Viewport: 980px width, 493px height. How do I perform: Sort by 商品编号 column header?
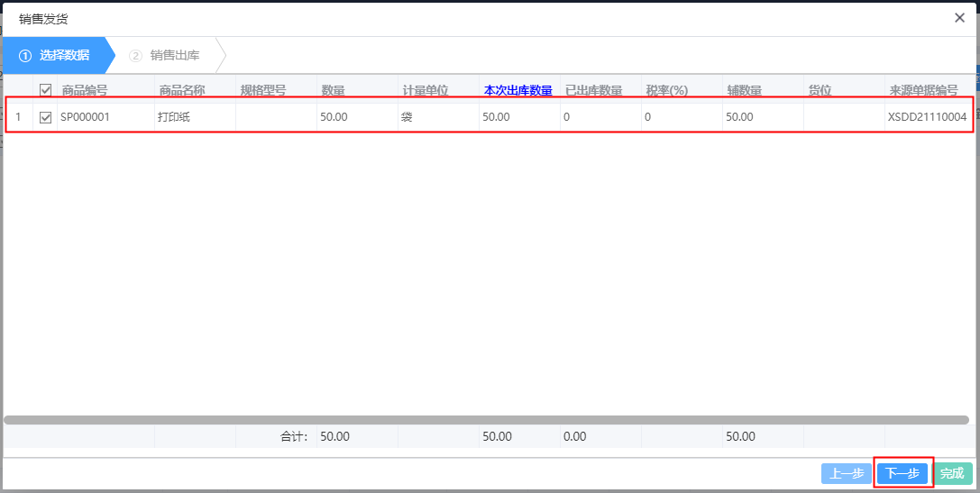(x=85, y=90)
